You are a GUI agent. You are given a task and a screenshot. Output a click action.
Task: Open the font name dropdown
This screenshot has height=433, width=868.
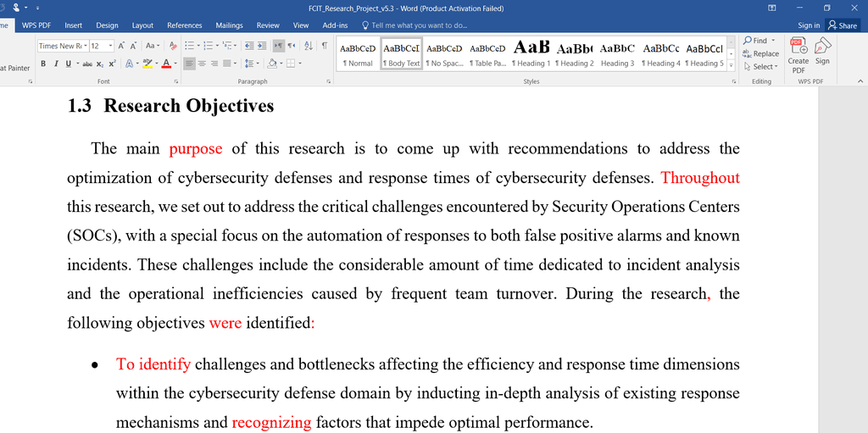(86, 46)
